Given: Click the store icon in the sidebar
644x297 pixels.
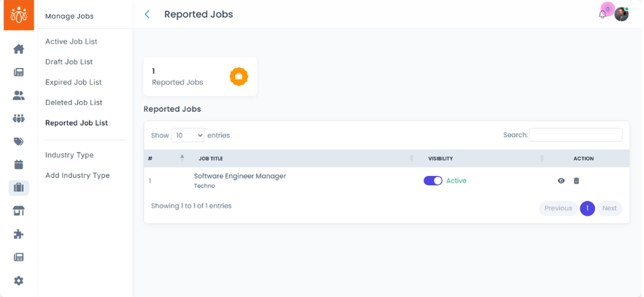Looking at the screenshot, I should (19, 211).
